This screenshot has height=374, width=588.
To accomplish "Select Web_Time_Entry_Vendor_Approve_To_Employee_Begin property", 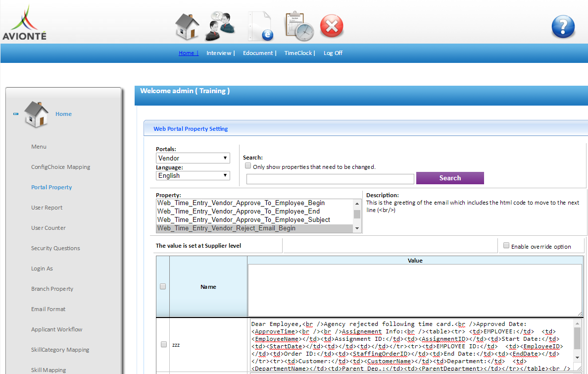I will click(x=254, y=203).
